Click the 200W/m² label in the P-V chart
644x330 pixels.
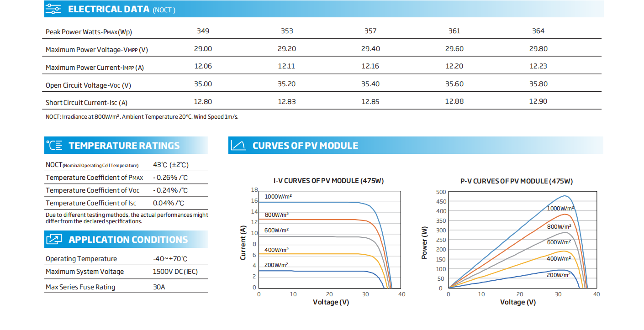click(x=559, y=275)
